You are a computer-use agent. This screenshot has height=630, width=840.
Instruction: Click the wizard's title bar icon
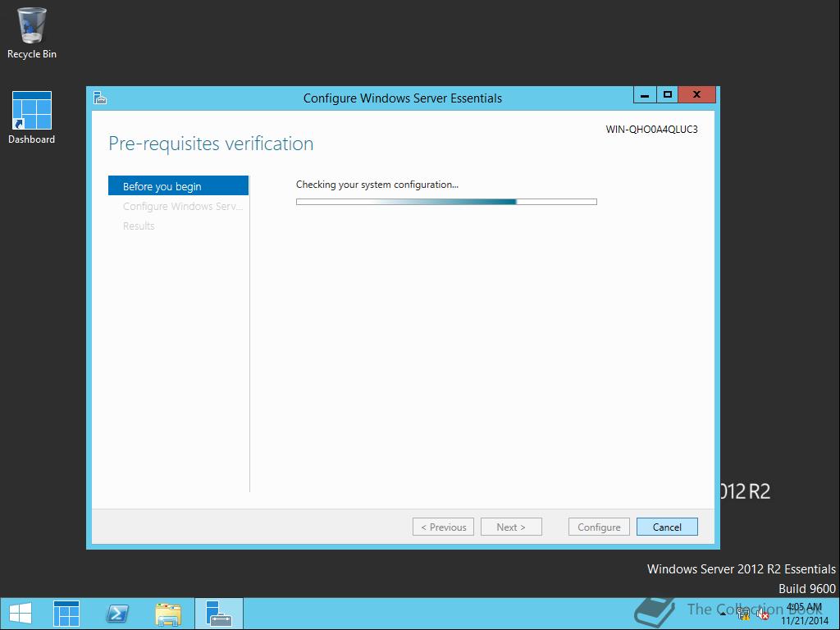pyautogui.click(x=100, y=98)
